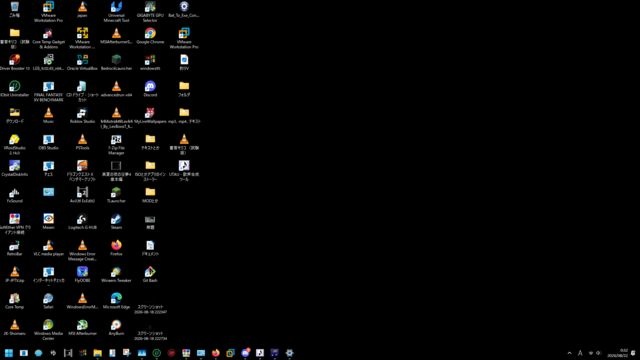Expand the hidden system tray icons chevron
640x360 pixels.
(569, 353)
